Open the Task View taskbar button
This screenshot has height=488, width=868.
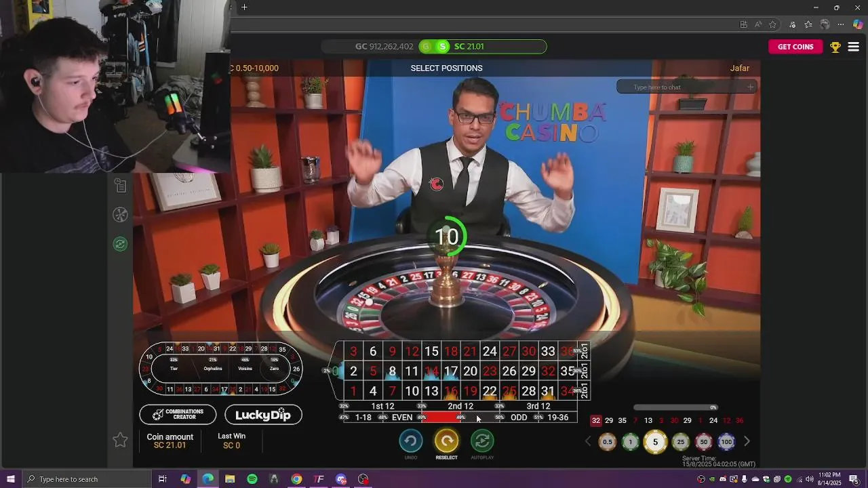(163, 479)
